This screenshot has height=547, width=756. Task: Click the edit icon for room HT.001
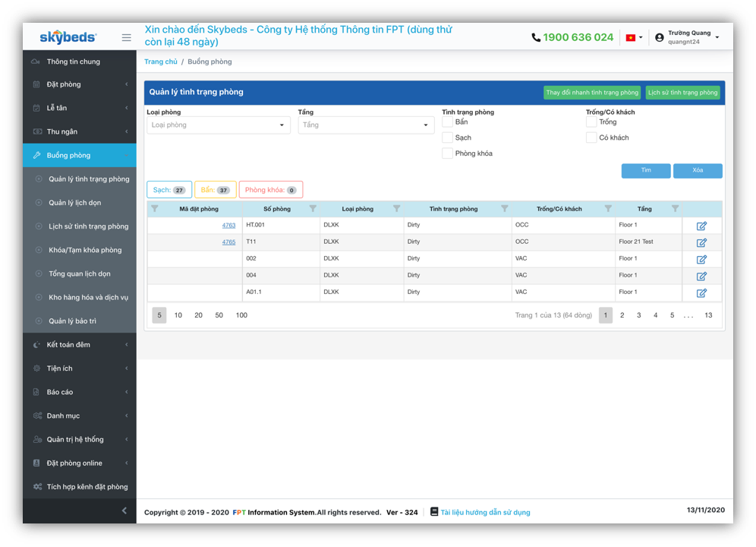701,226
